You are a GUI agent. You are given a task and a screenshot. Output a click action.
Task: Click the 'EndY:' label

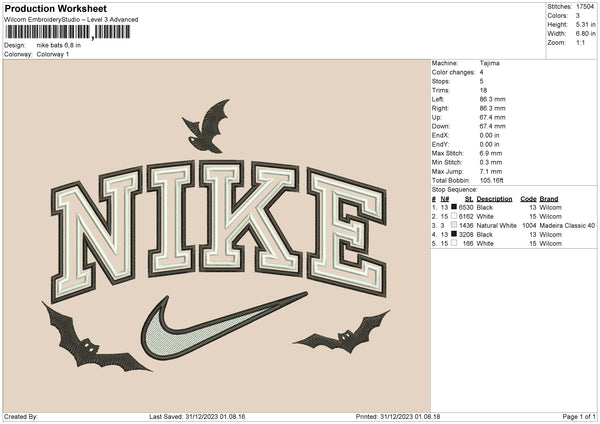[x=440, y=144]
